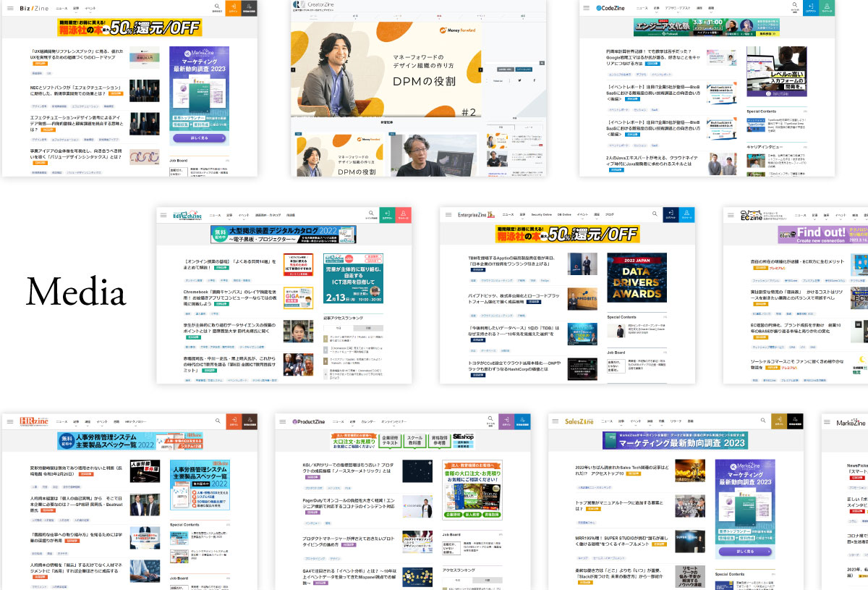Click the orange login icon on HRzine

click(233, 422)
